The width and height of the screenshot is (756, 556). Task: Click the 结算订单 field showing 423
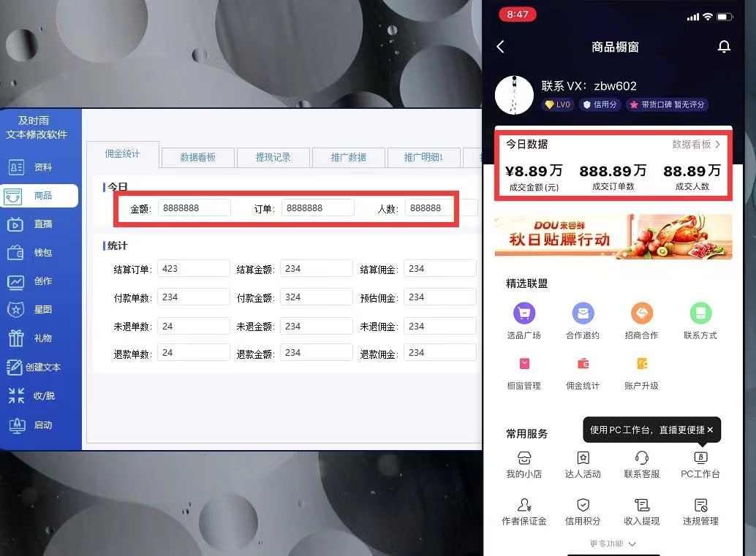click(x=193, y=268)
